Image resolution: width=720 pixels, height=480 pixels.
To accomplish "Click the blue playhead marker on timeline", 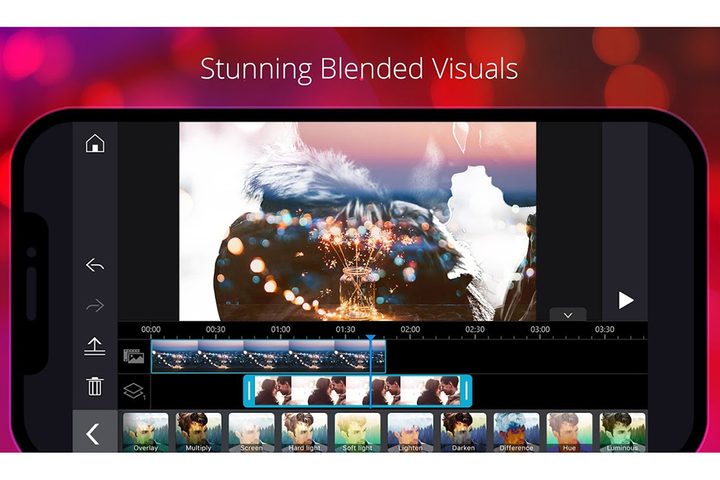I will [371, 338].
